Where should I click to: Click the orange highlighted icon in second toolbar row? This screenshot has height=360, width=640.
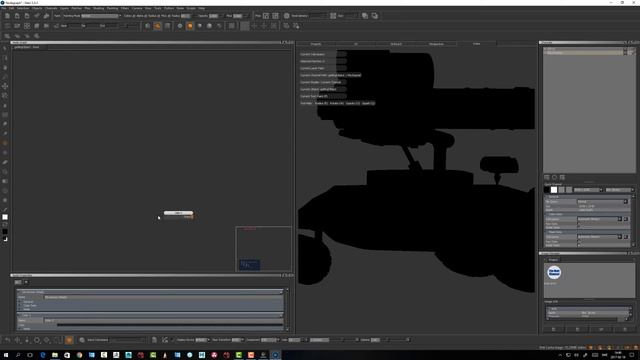(x=158, y=26)
